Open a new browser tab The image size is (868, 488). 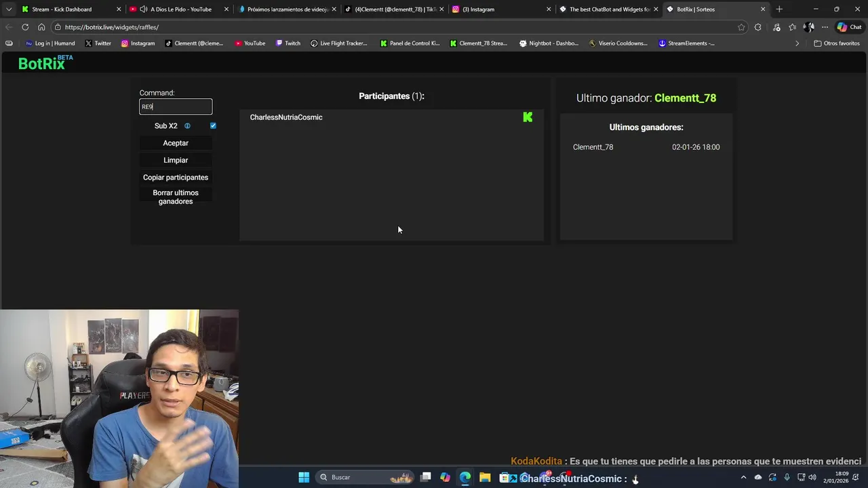[779, 9]
